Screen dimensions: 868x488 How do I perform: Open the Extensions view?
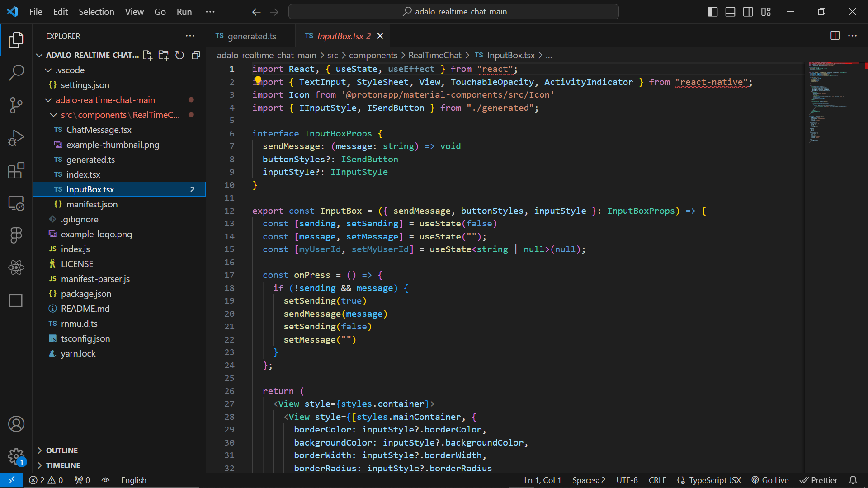[x=16, y=171]
